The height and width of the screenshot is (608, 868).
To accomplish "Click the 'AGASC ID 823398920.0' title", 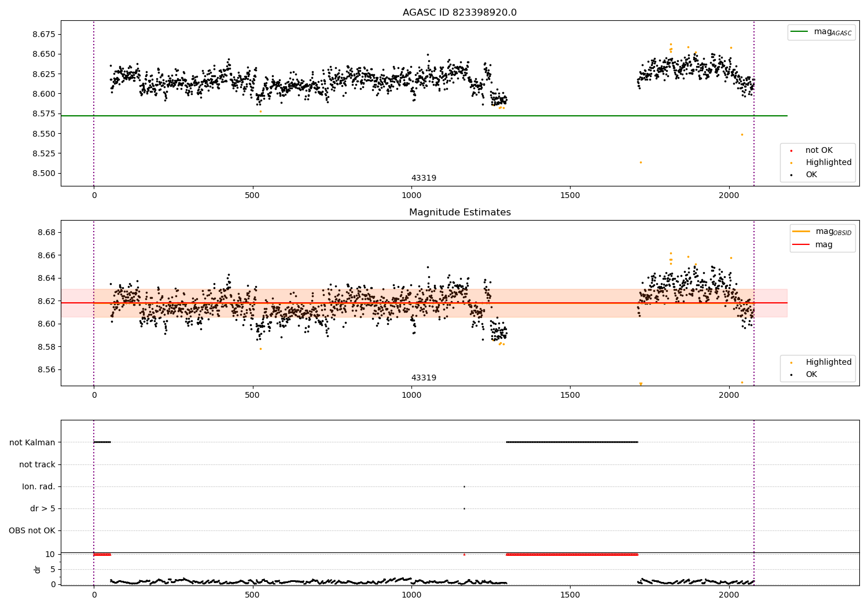I will click(x=460, y=13).
